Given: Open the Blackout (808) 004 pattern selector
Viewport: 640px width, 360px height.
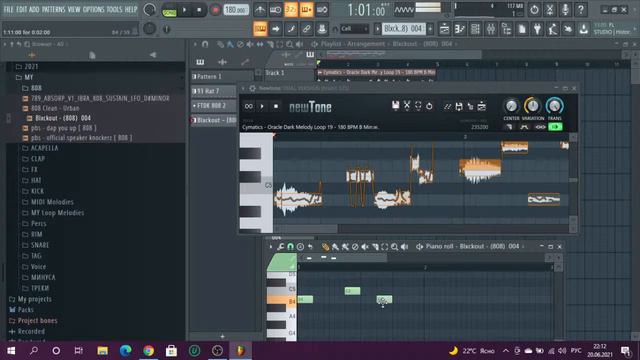Looking at the screenshot, I should click(x=403, y=29).
